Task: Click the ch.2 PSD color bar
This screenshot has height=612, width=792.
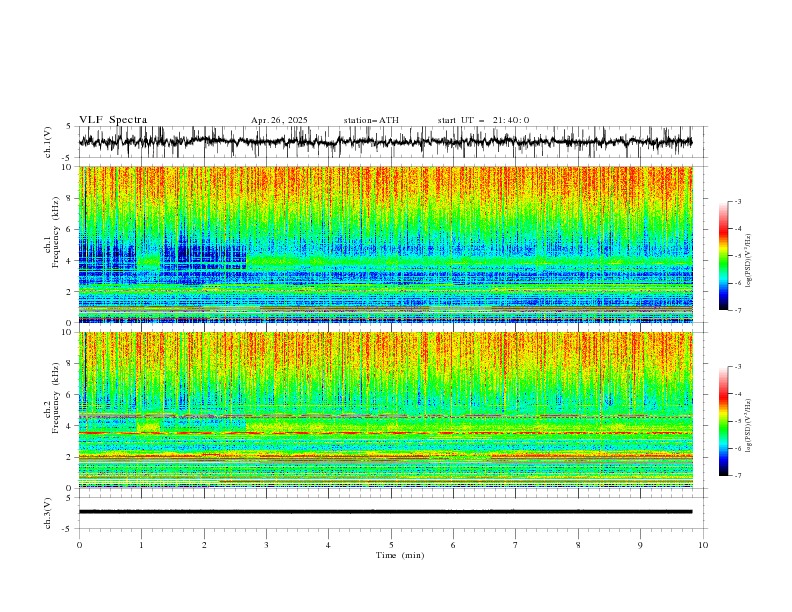Action: coord(723,421)
